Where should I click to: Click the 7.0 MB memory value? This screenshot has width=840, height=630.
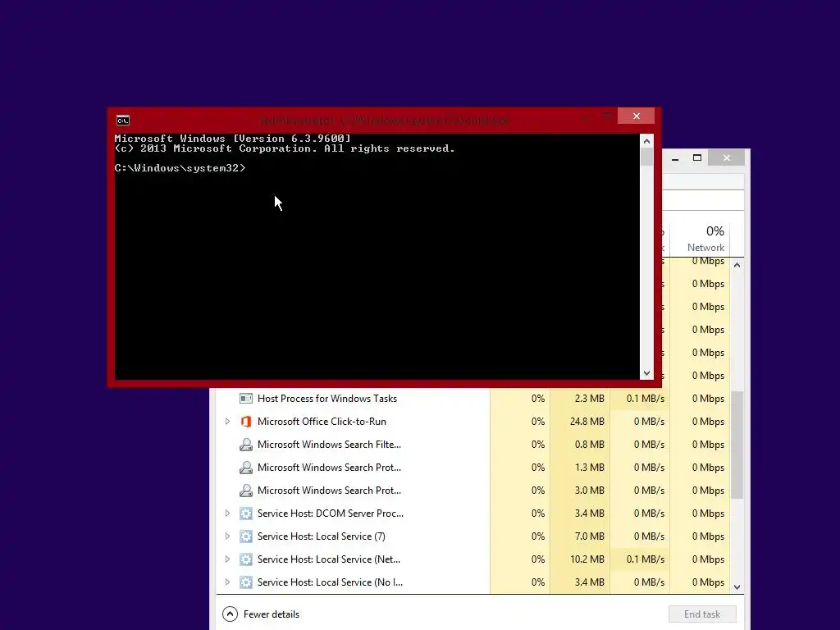tap(589, 536)
